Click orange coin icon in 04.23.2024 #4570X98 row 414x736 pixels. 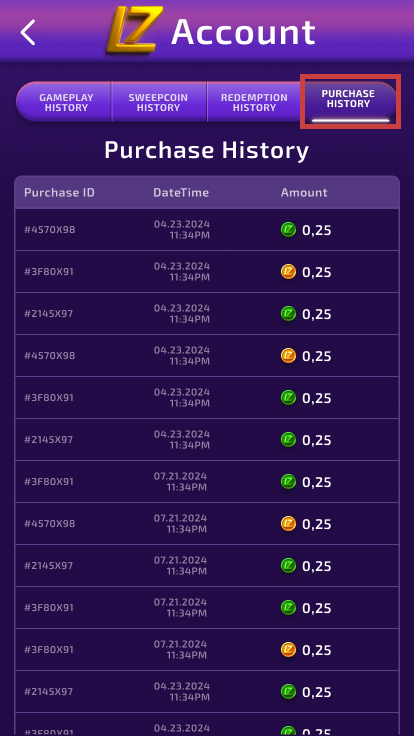pyautogui.click(x=288, y=355)
